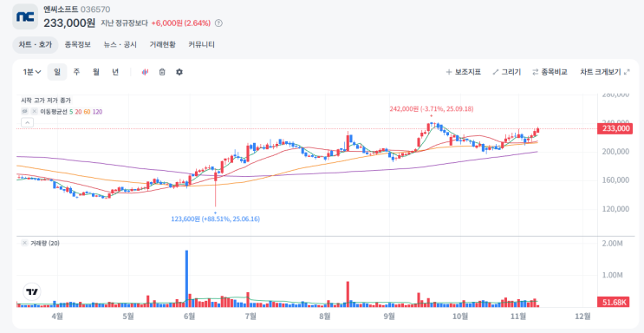
Task: Go to the 뉴스 · 공시 tab
Action: click(x=120, y=45)
